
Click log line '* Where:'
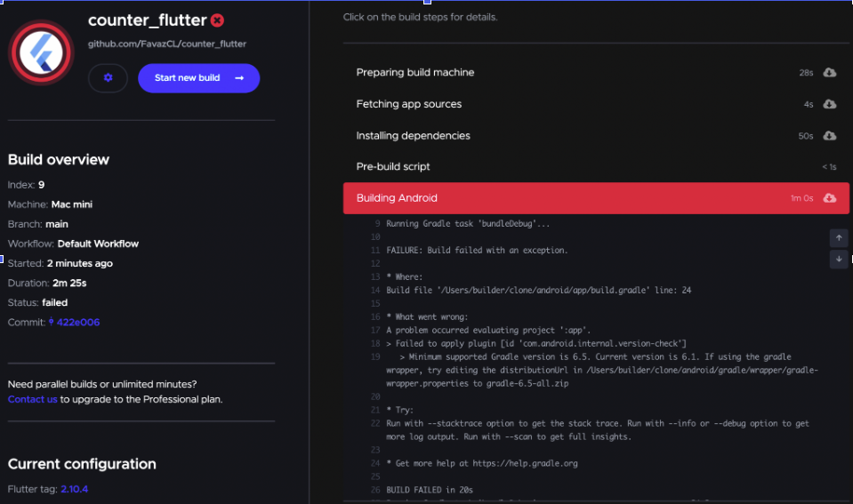(404, 276)
